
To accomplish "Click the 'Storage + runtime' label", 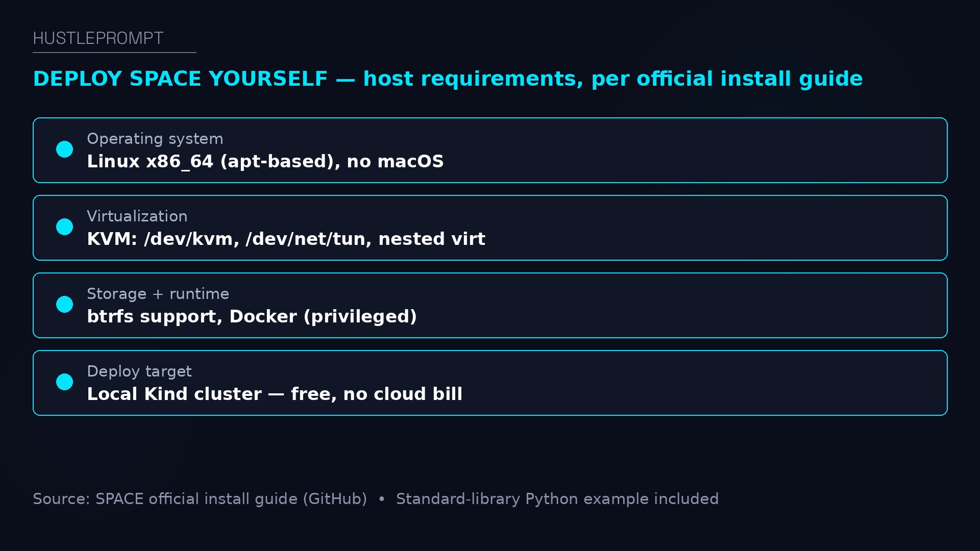I will pos(158,294).
